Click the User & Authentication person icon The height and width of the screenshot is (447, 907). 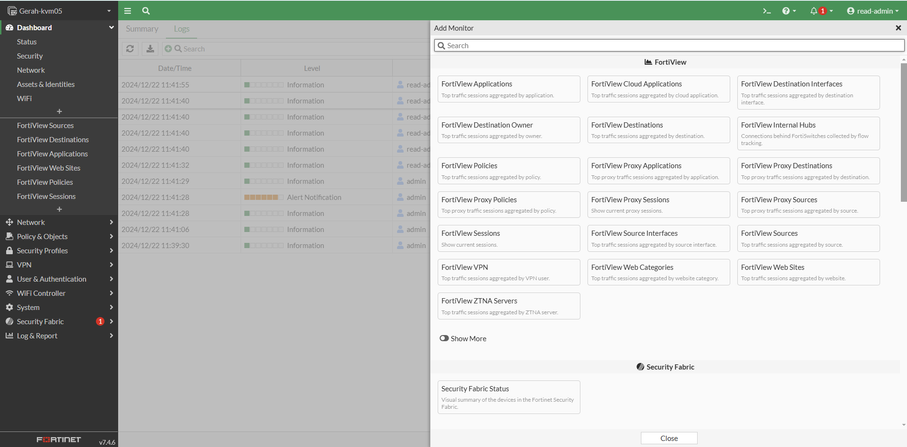9,279
